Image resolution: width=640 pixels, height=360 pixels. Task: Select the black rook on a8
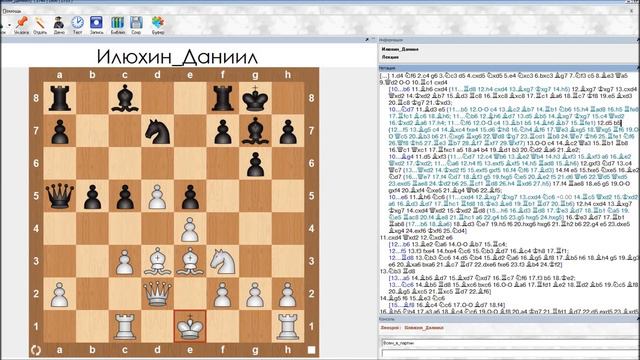coord(60,98)
